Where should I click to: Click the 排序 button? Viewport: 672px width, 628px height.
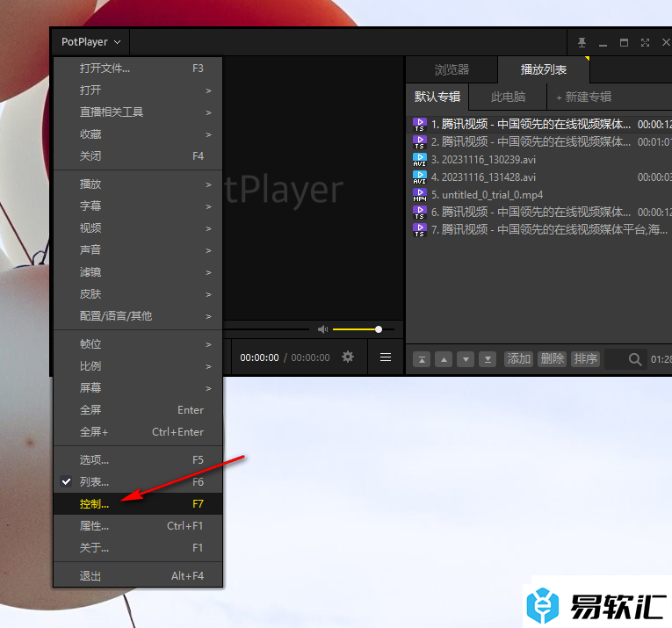tap(585, 358)
